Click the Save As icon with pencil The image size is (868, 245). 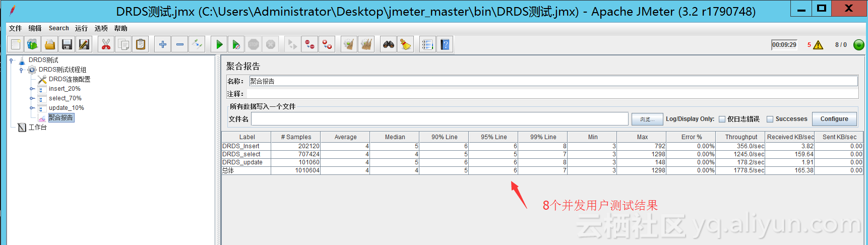click(84, 44)
